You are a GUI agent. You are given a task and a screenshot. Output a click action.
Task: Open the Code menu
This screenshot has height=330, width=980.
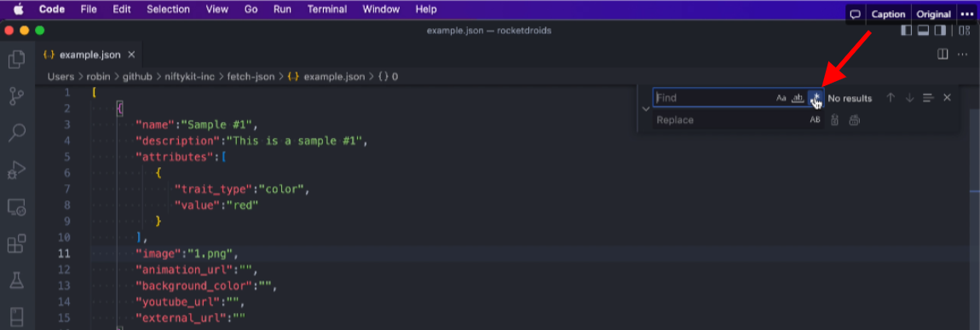click(x=51, y=9)
